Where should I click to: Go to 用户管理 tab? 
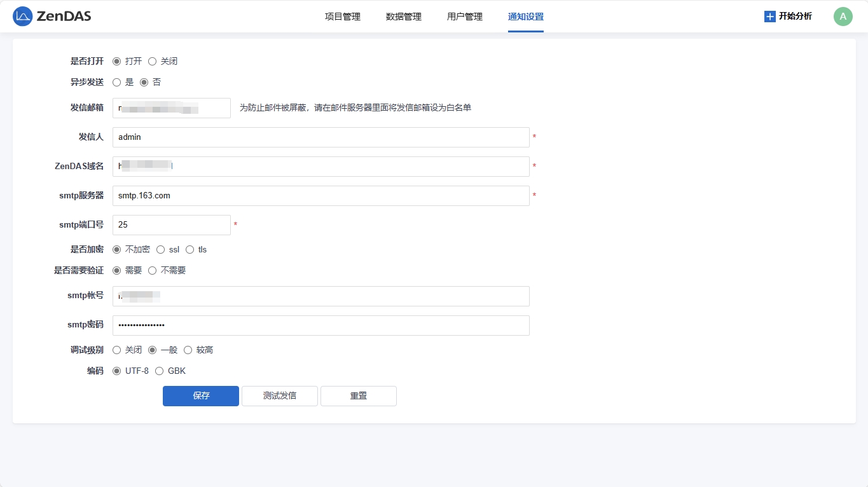(464, 17)
